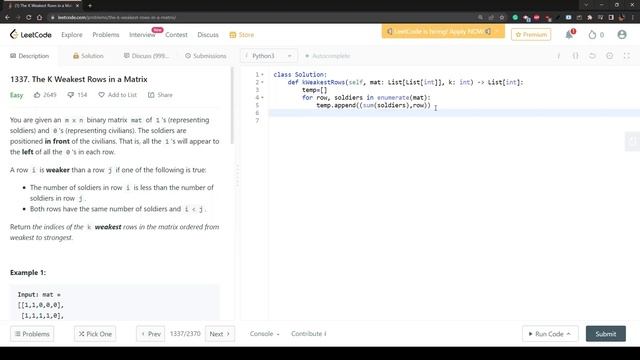This screenshot has height=360, width=640.
Task: Expand Run Code options arrow
Action: click(x=568, y=334)
